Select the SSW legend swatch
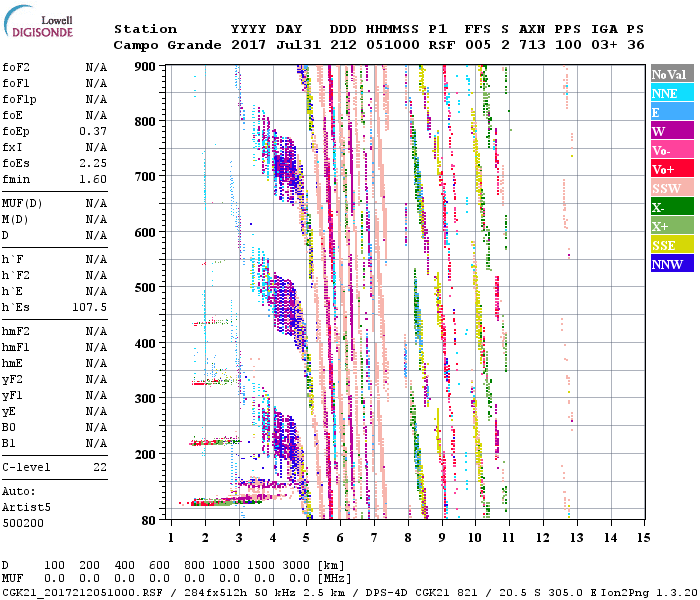 point(672,188)
